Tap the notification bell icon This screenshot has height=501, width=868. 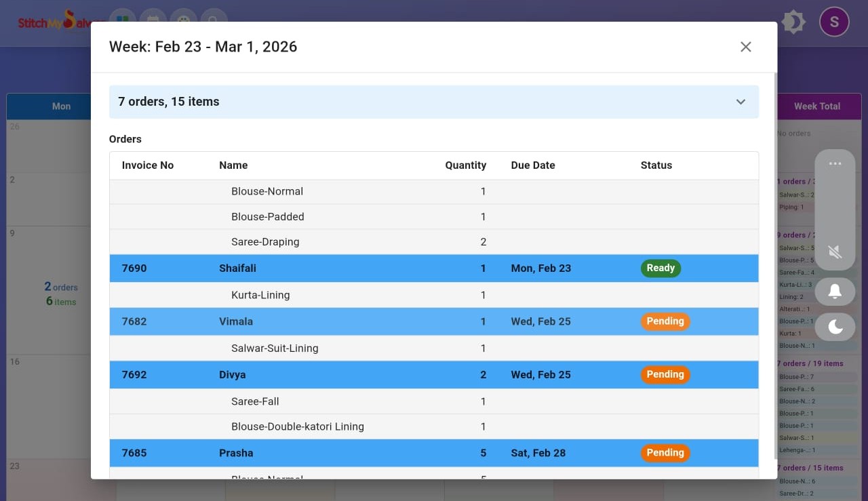[x=835, y=292]
